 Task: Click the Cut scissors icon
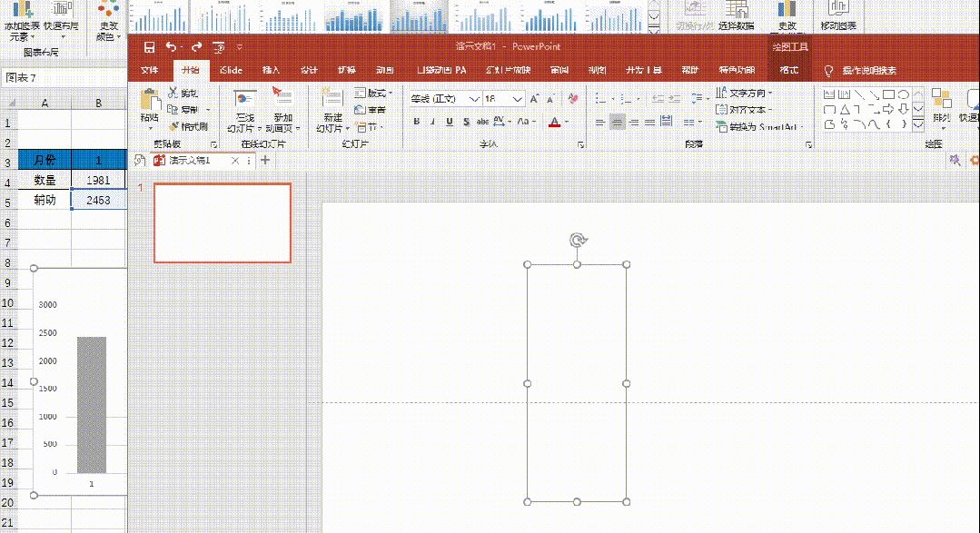click(x=173, y=94)
